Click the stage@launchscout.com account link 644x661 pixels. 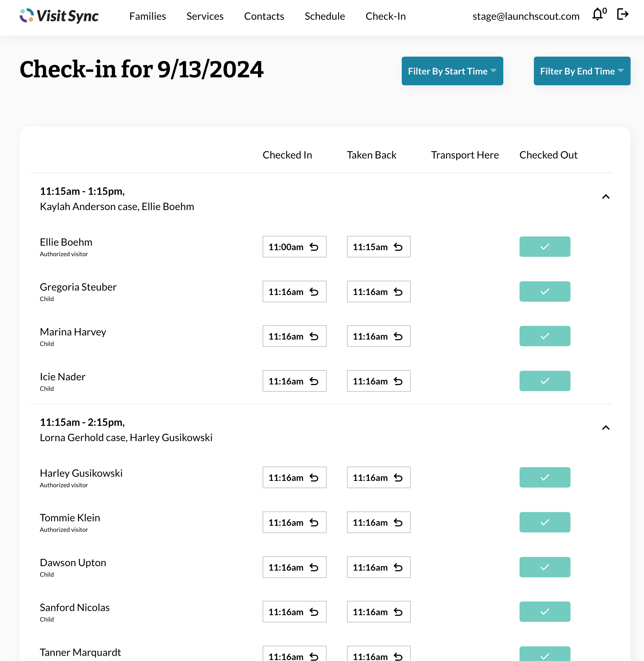(526, 16)
